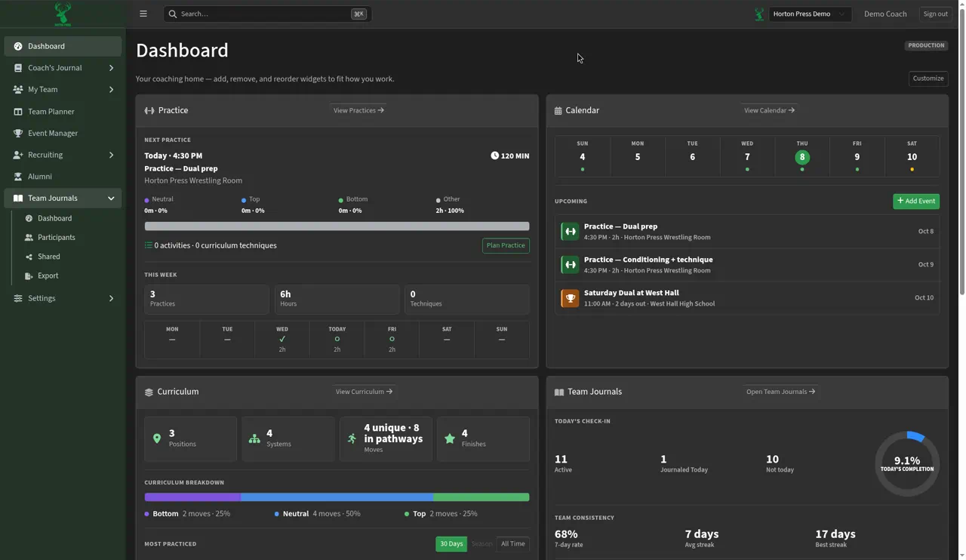Image resolution: width=966 pixels, height=560 pixels.
Task: Click the Team Journals widget book icon
Action: [559, 392]
